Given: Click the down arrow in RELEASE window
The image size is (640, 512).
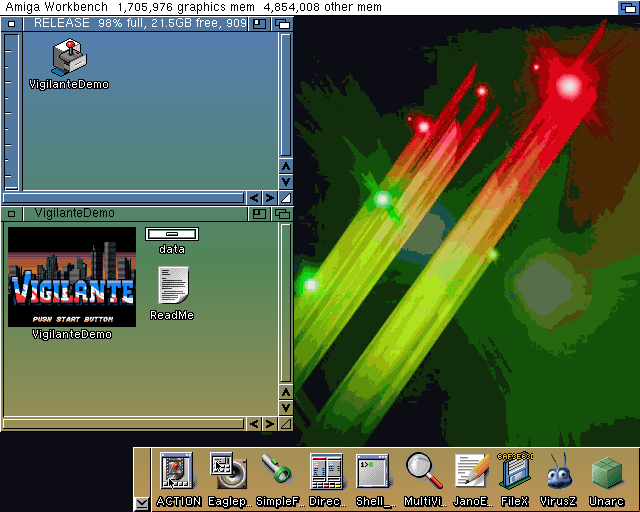Looking at the screenshot, I should [x=286, y=182].
